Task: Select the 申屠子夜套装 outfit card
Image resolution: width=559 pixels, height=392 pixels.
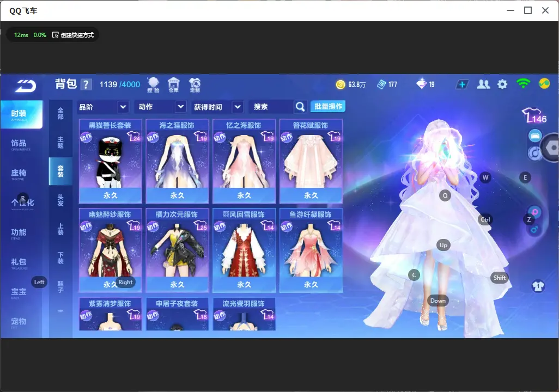Action: (177, 314)
